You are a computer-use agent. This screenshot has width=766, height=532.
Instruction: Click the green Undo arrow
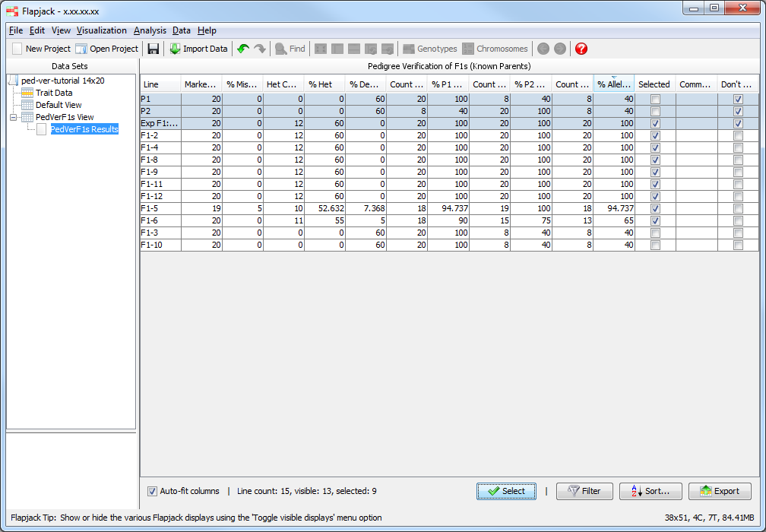click(x=243, y=49)
